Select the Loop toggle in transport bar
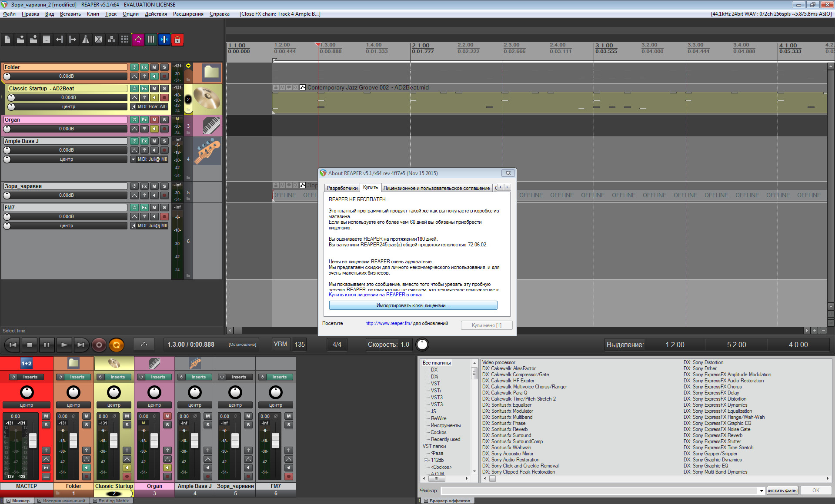 [x=117, y=344]
